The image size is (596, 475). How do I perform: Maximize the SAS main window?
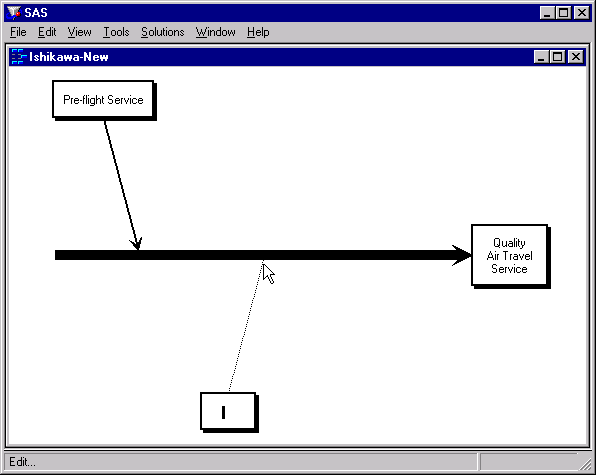click(564, 13)
